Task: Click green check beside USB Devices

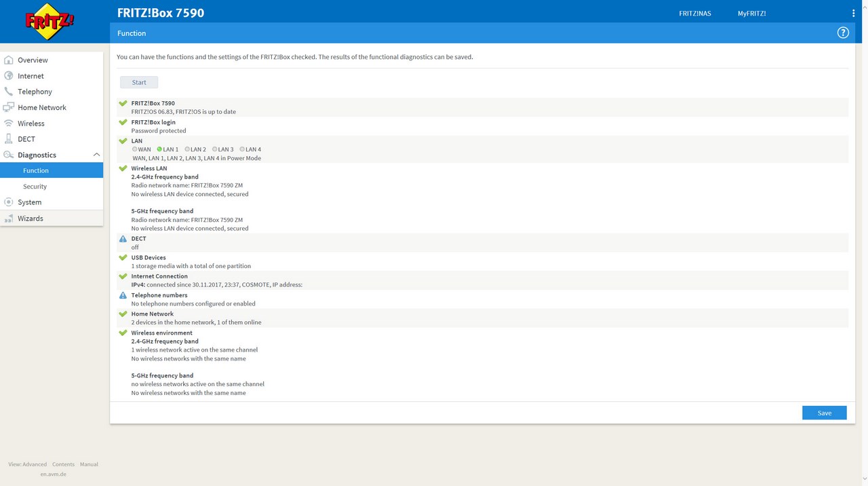Action: [123, 258]
